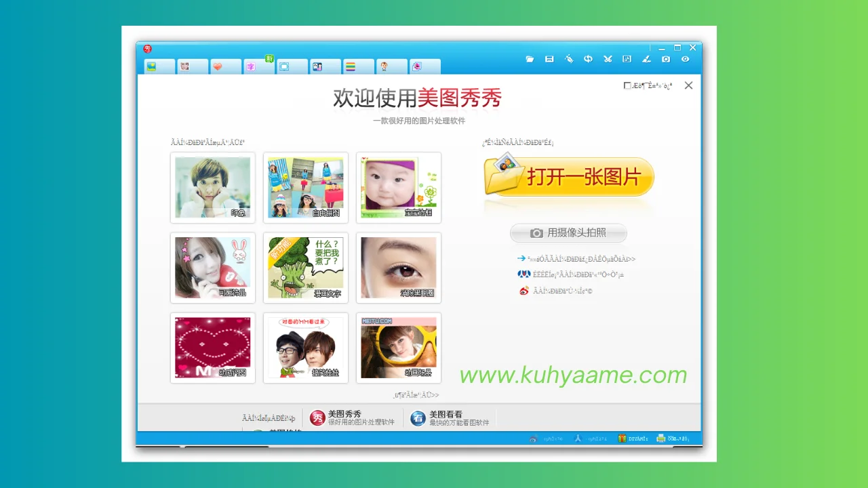868x488 pixels.
Task: Switch to the scene photo tab
Action: coord(325,66)
